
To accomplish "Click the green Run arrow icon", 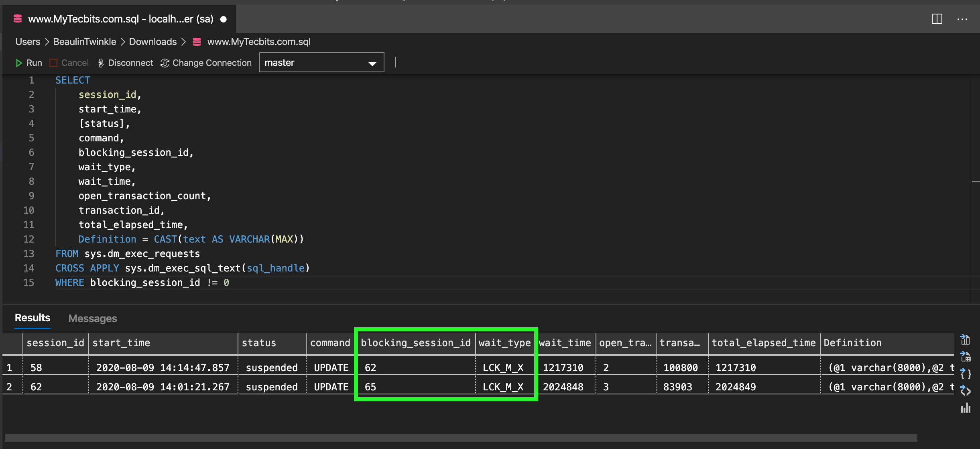I will coord(19,63).
